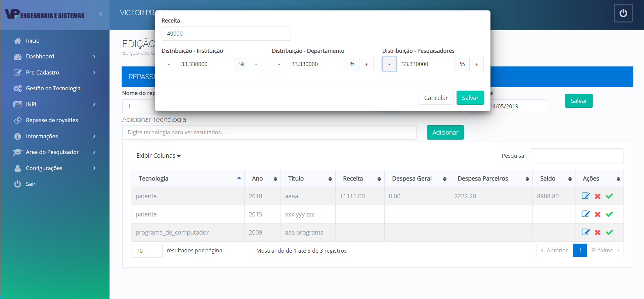Click the Configurações user icon
Image resolution: width=644 pixels, height=299 pixels.
pyautogui.click(x=18, y=168)
